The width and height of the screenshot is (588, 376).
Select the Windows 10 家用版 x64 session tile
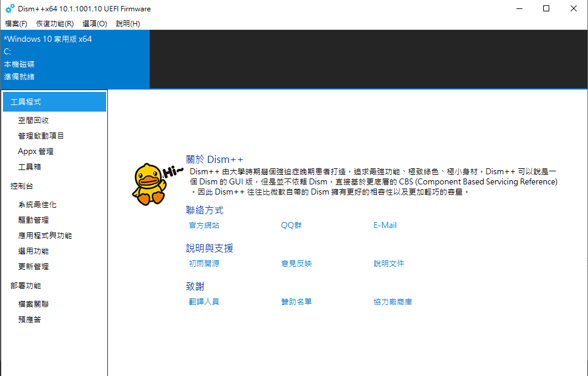pyautogui.click(x=75, y=59)
